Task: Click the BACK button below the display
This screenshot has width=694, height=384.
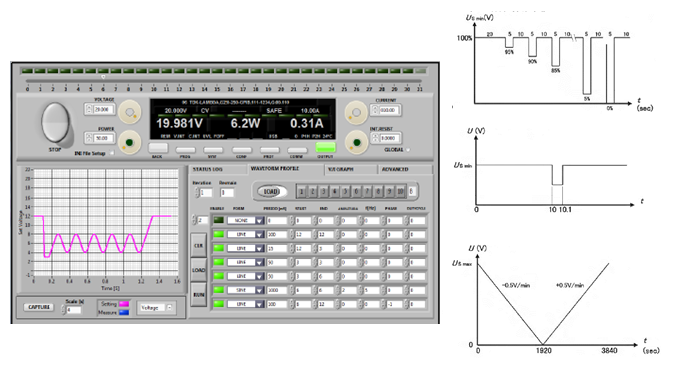Action: pyautogui.click(x=158, y=148)
